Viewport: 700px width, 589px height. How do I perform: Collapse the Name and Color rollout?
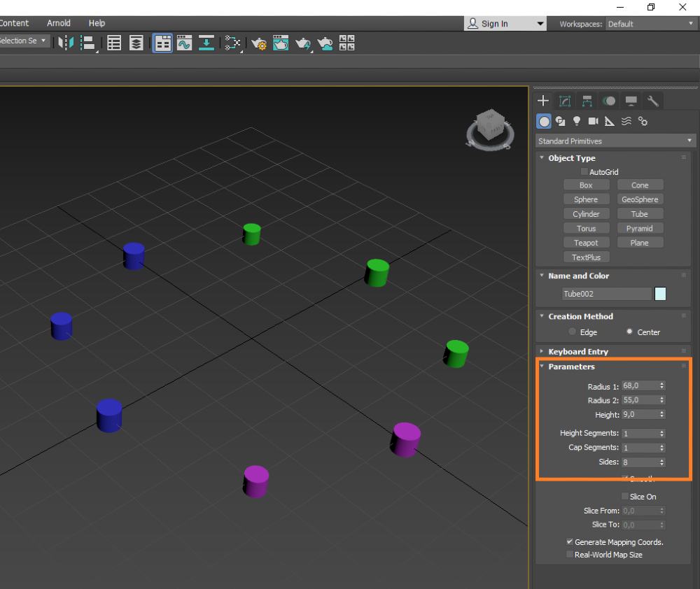542,276
